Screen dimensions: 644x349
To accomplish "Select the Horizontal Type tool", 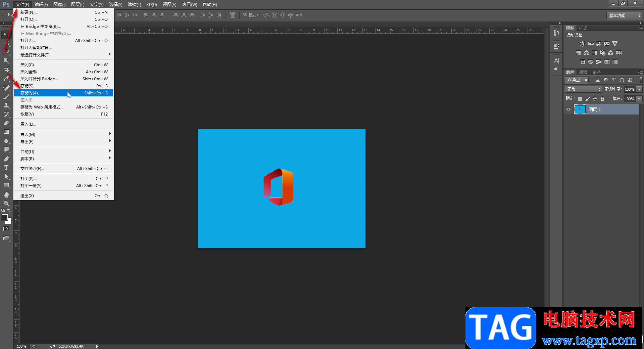I will [6, 168].
